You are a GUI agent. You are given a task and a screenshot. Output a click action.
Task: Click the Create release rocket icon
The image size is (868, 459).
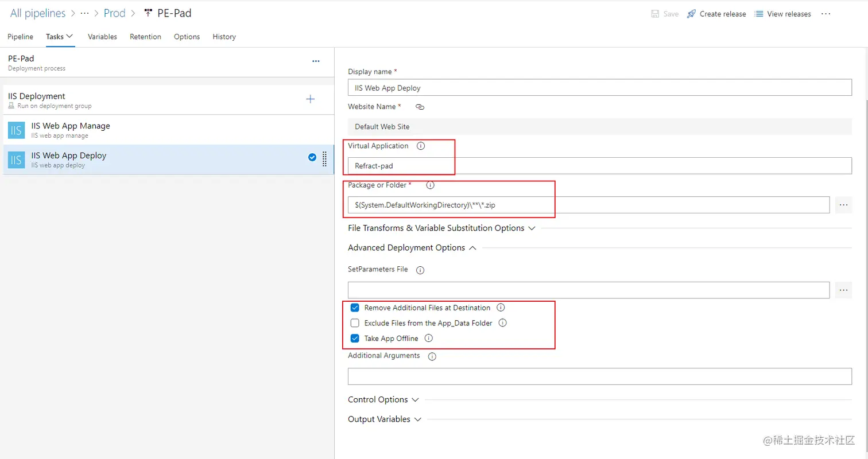pos(691,14)
